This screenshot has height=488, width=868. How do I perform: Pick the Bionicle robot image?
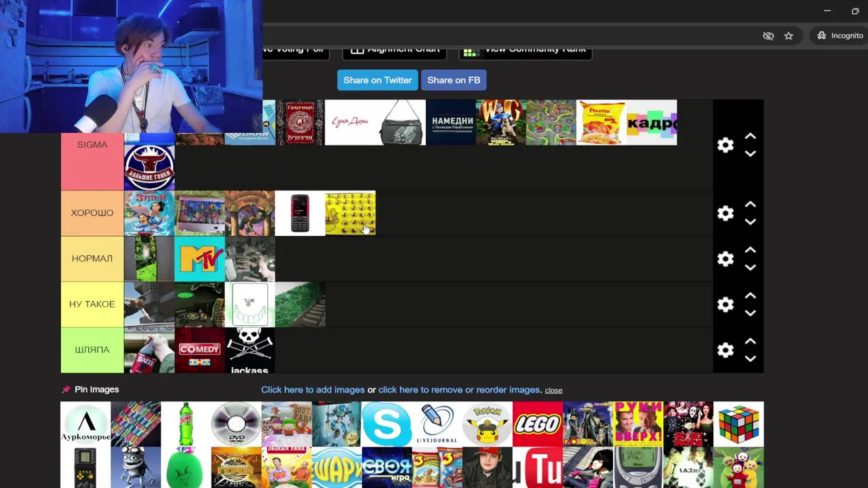[x=336, y=424]
